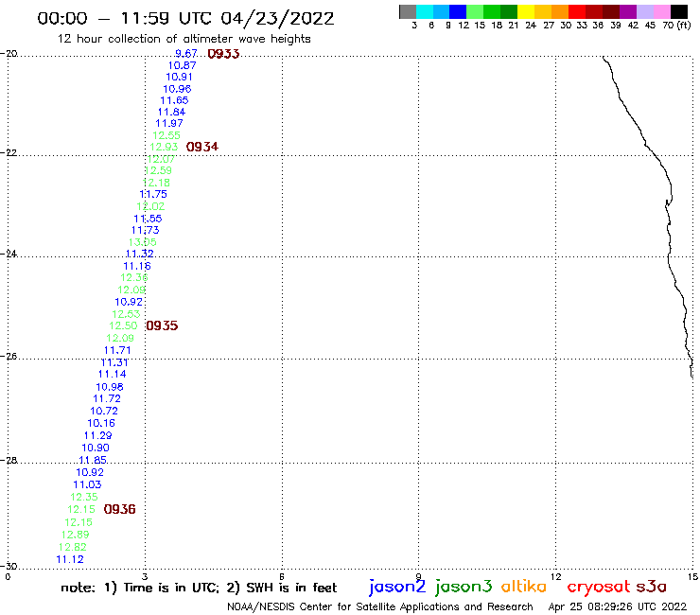This screenshot has width=700, height=615.
Task: Click the "NOAA/NESDIS Center for Satellite Applications and Research" credit
Action: (380, 607)
